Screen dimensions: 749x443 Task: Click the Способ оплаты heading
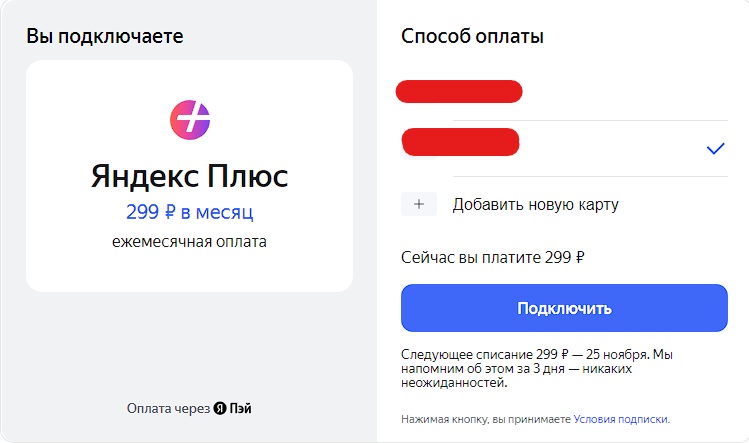472,37
